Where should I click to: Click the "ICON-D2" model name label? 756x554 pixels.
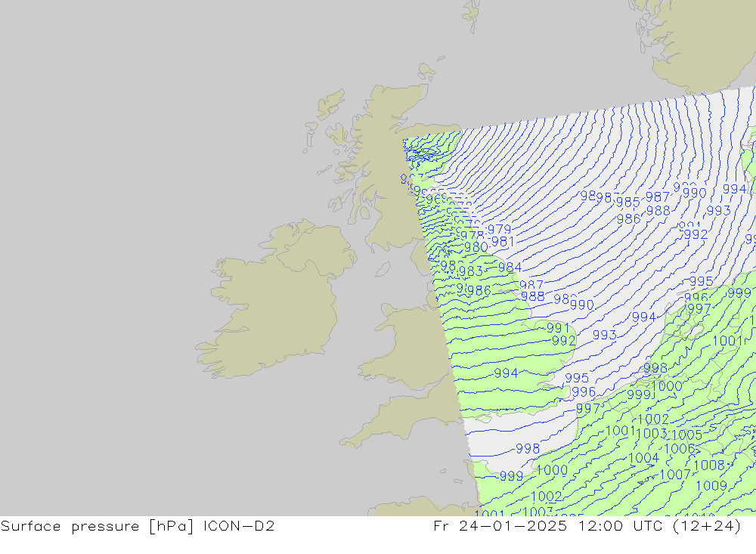pyautogui.click(x=239, y=525)
